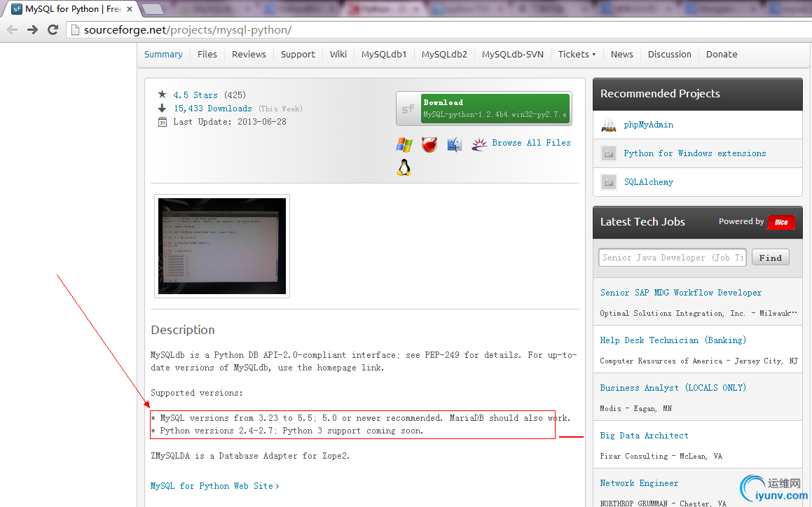Click the Python for Windows extensions icon

pyautogui.click(x=609, y=153)
